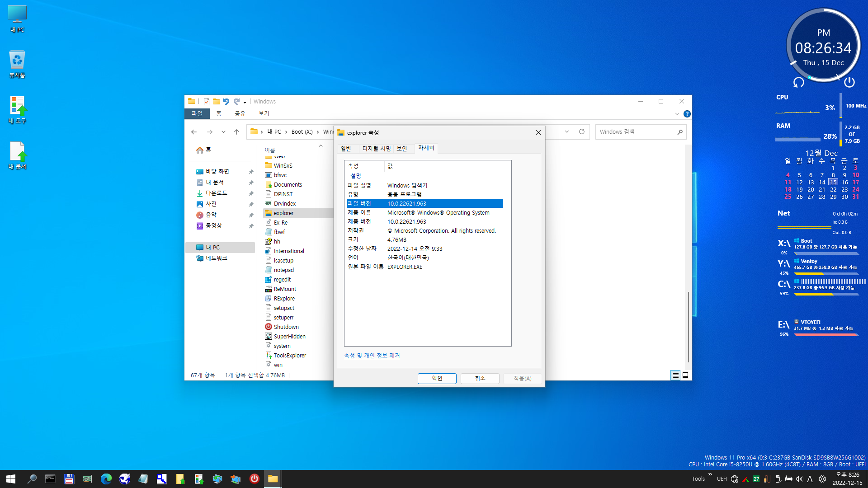Select 네트워크 in navigation pane
The height and width of the screenshot is (488, 868).
[217, 258]
